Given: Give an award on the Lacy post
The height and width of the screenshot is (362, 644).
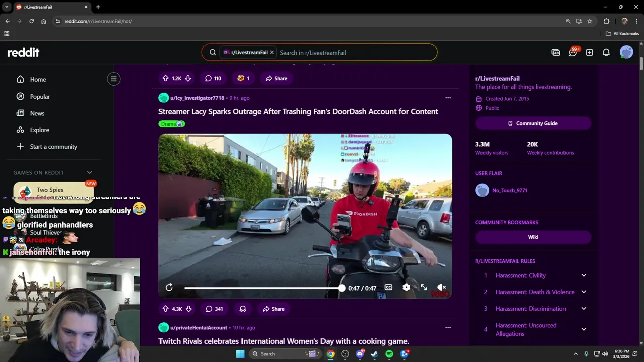Looking at the screenshot, I should (243, 309).
